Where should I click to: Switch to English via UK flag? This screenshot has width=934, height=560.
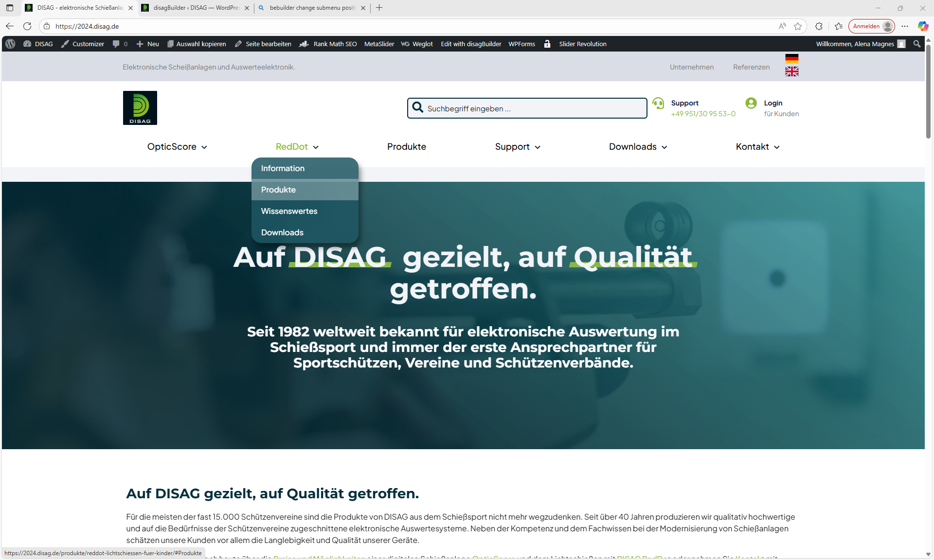click(791, 71)
